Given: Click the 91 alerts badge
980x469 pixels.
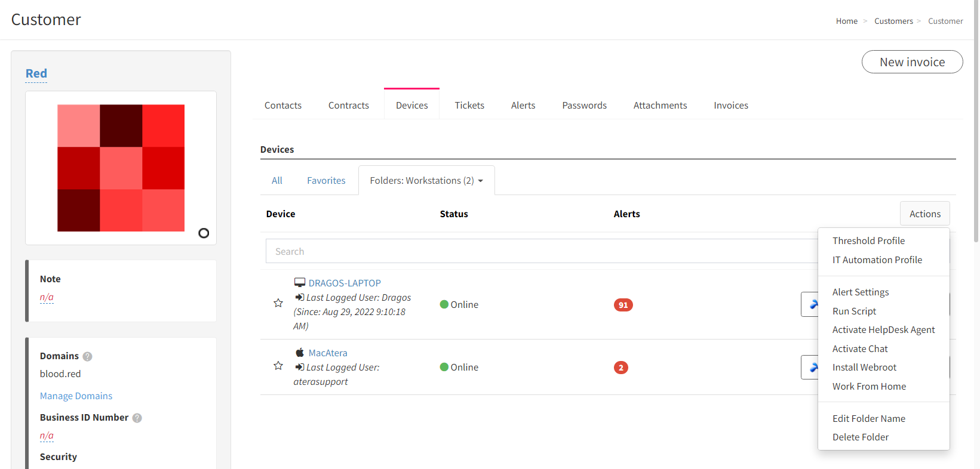Looking at the screenshot, I should click(623, 305).
